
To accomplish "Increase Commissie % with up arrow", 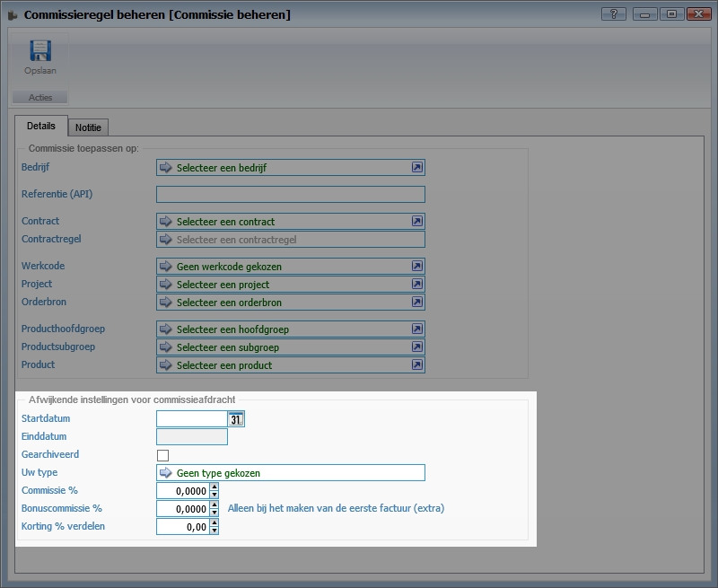I will point(214,487).
